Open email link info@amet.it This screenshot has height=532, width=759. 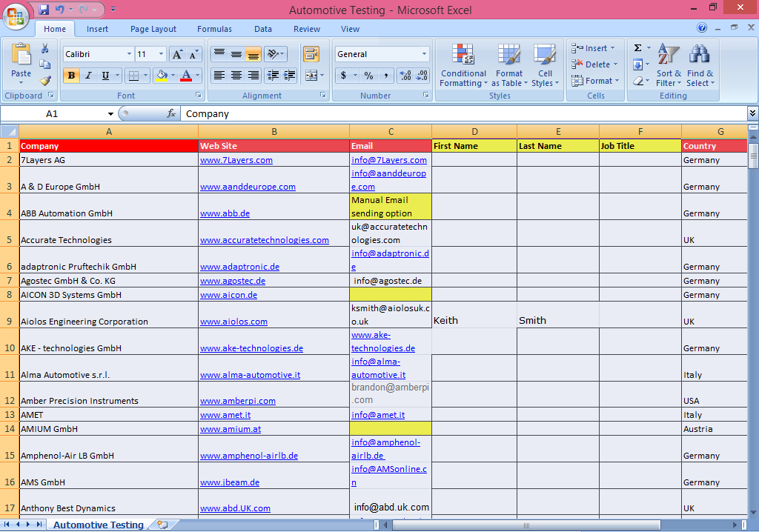point(378,415)
